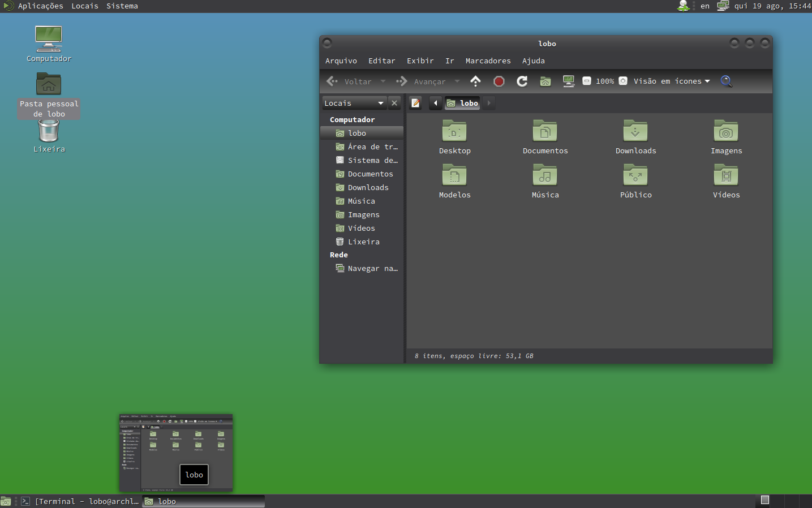Open file search with the magnifier icon
This screenshot has height=508, width=812.
point(727,81)
